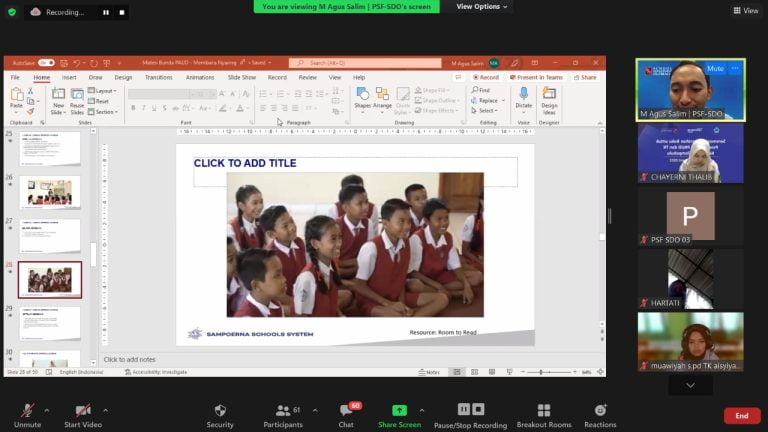Click the text highlight color swatch
768x432 pixels.
point(223,108)
